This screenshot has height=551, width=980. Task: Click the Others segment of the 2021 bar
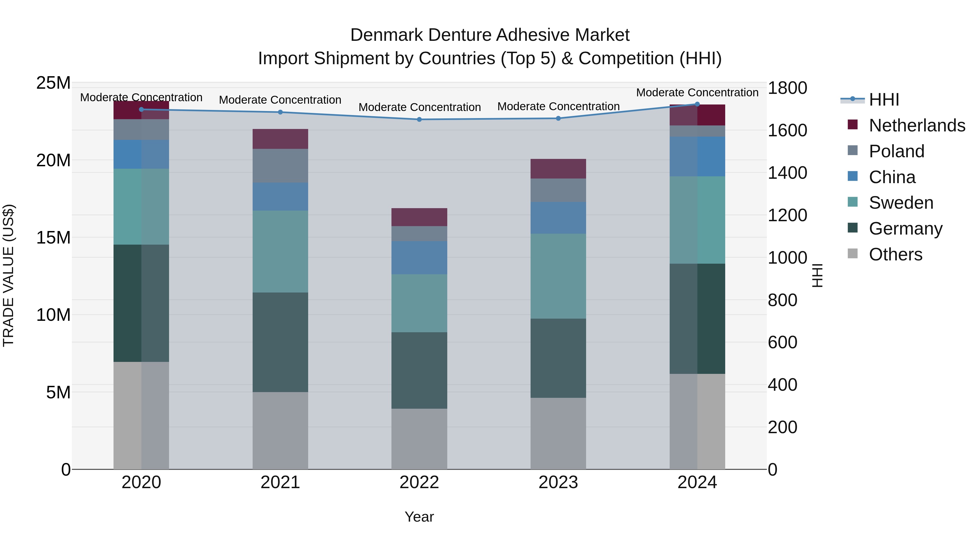280,431
